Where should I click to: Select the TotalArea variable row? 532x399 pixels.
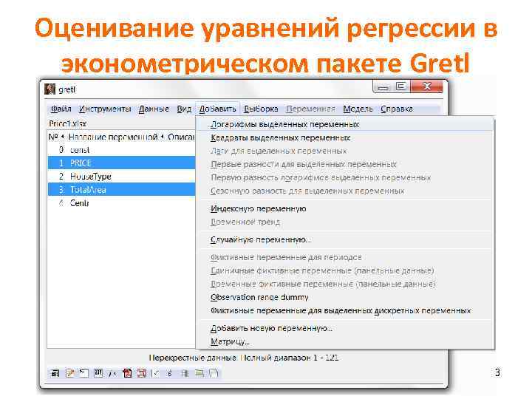click(121, 190)
